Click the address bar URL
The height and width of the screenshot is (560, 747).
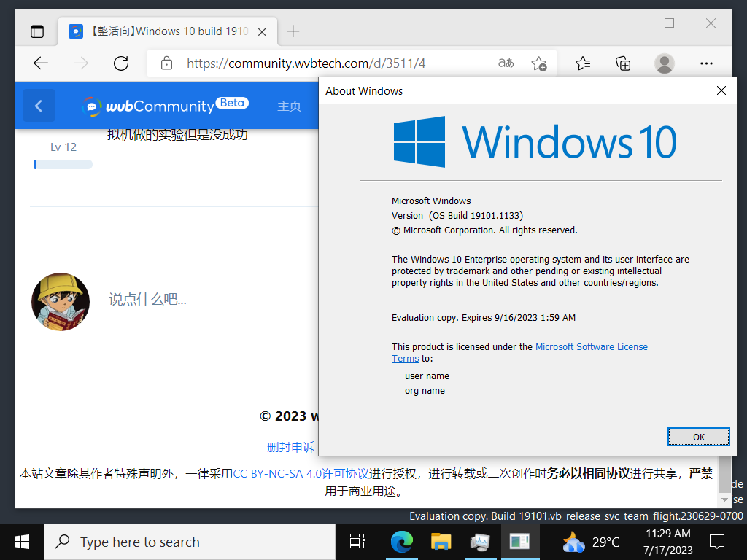tap(306, 63)
